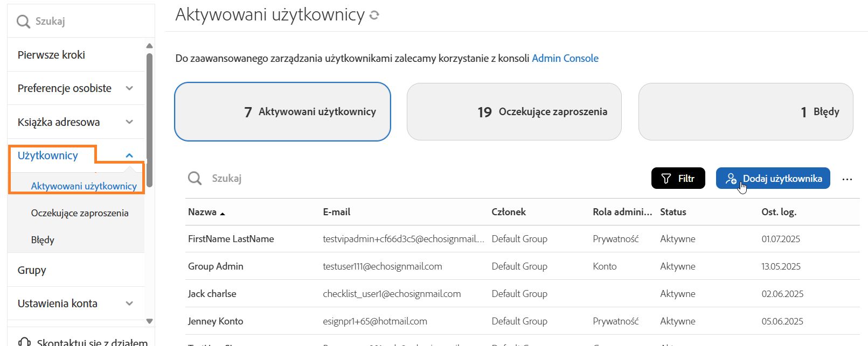Sort by E-mail column header
This screenshot has width=868, height=346.
point(337,212)
